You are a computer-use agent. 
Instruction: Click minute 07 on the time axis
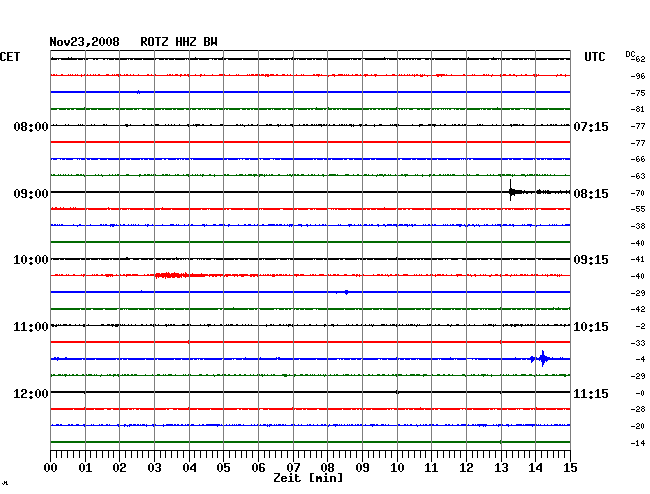(x=293, y=468)
